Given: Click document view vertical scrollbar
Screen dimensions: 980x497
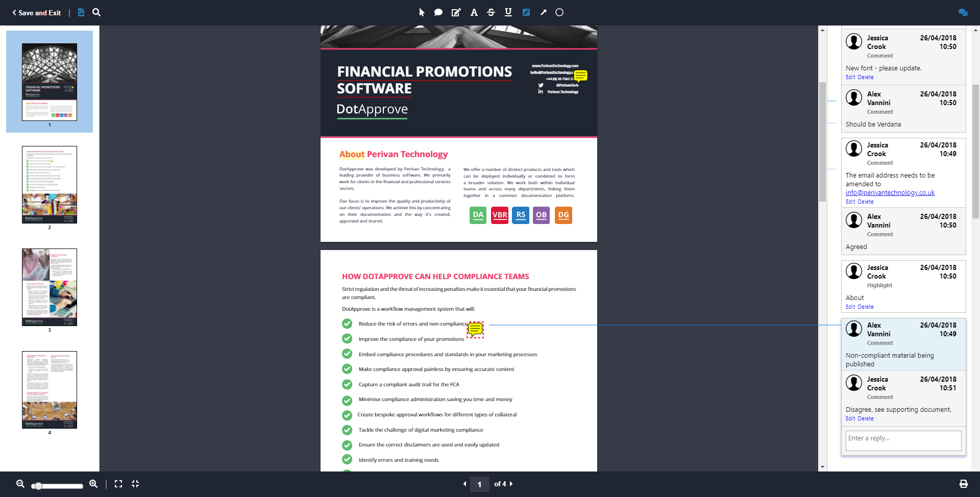Looking at the screenshot, I should [822, 143].
